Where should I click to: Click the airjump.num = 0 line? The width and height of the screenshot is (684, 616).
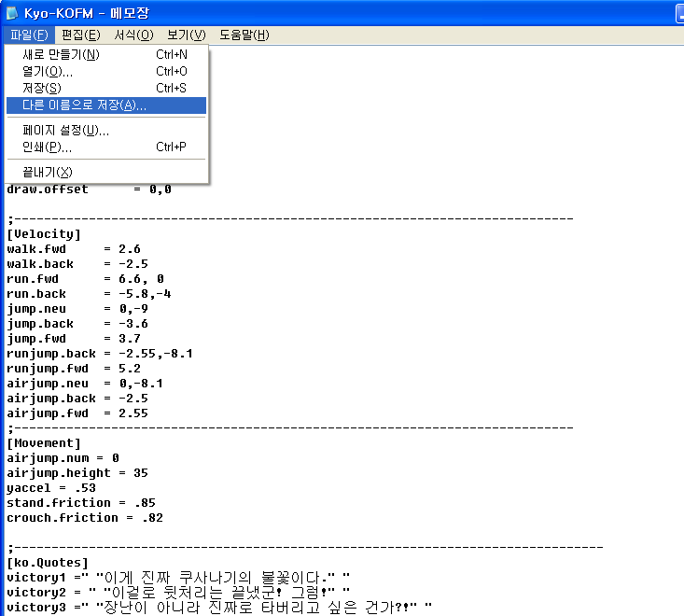(63, 458)
